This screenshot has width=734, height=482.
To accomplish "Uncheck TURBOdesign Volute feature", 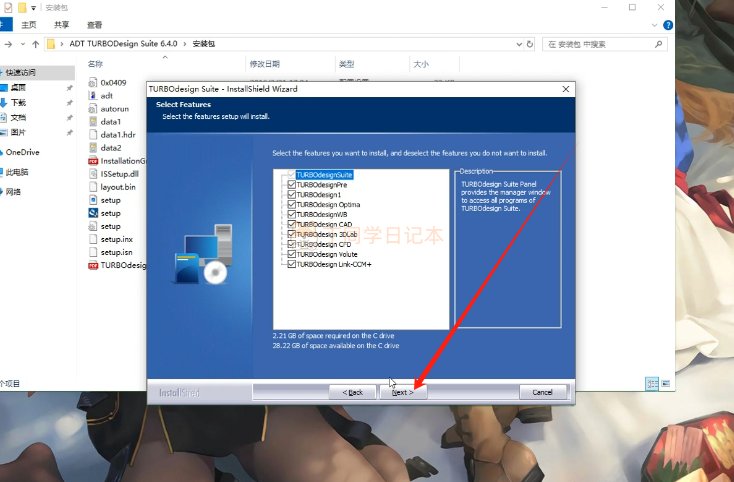I will pyautogui.click(x=292, y=254).
